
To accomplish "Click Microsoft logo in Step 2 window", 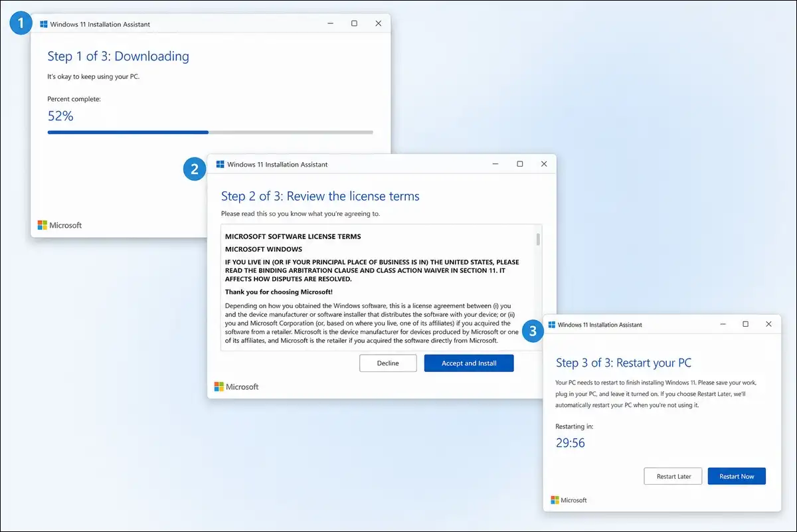I will click(x=236, y=387).
